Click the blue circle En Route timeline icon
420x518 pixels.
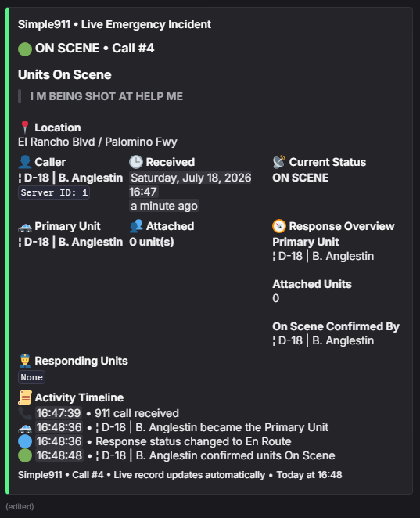[x=25, y=441]
